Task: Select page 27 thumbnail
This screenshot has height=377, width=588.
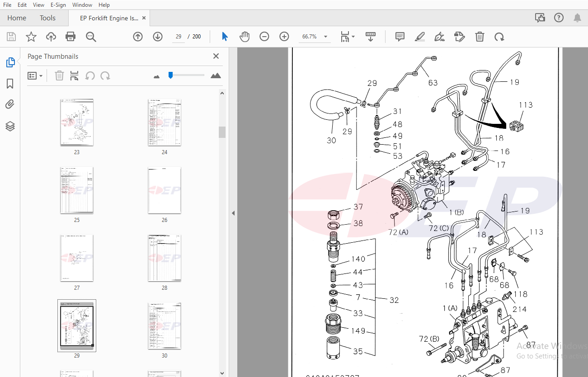Action: pyautogui.click(x=77, y=258)
